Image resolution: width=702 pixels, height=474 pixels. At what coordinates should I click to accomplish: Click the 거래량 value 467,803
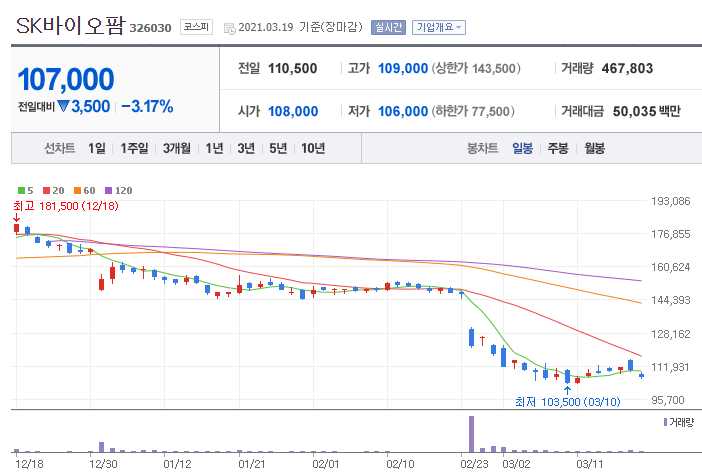tap(627, 68)
